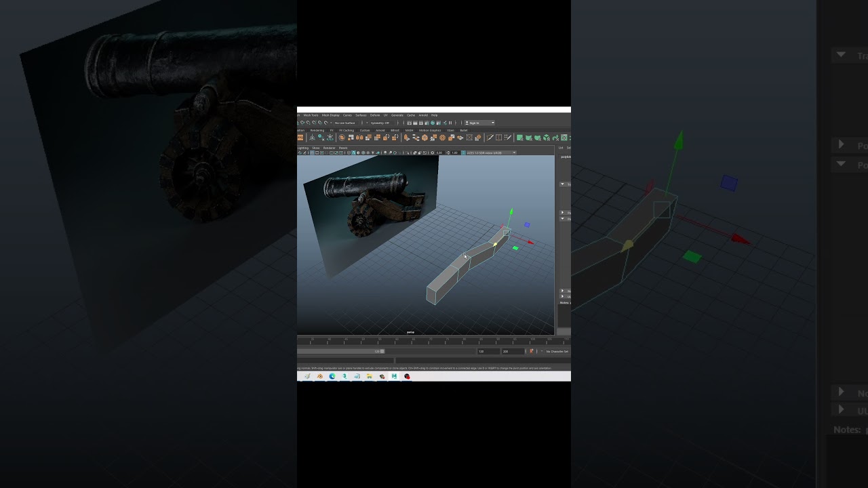This screenshot has width=868, height=488.
Task: Open the Help menu
Action: [x=434, y=115]
